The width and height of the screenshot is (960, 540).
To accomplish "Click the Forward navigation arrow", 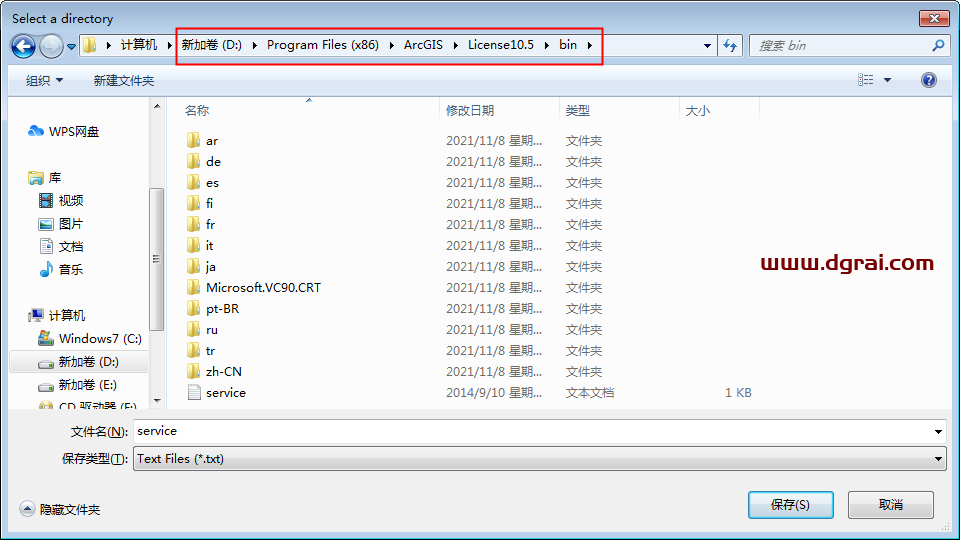I will pos(51,46).
